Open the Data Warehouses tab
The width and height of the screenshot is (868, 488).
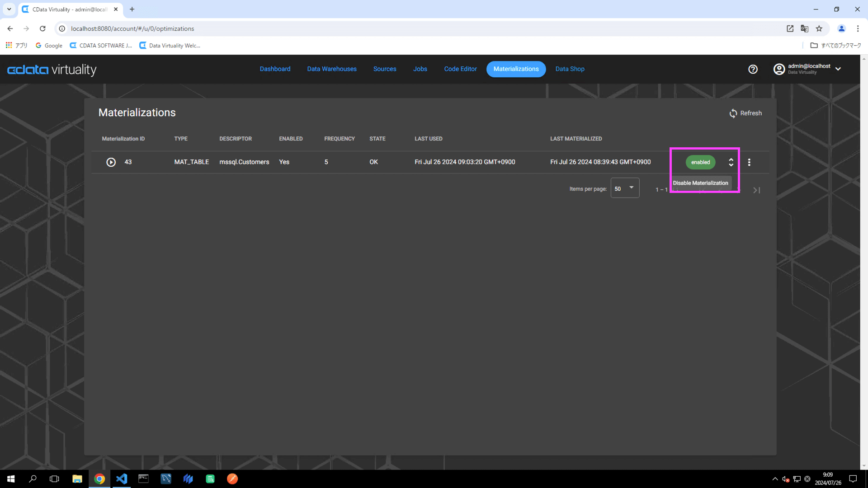click(332, 69)
